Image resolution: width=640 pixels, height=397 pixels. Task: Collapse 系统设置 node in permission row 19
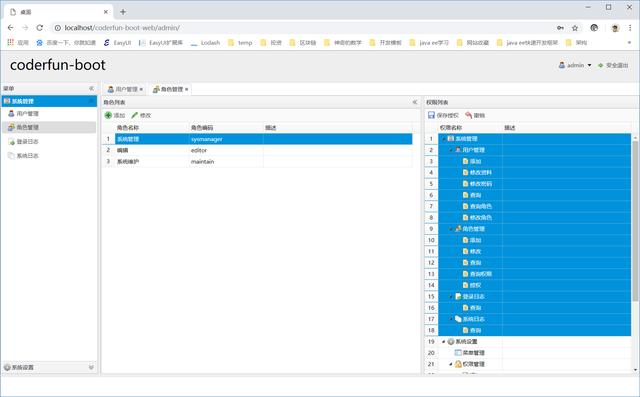pyautogui.click(x=444, y=342)
